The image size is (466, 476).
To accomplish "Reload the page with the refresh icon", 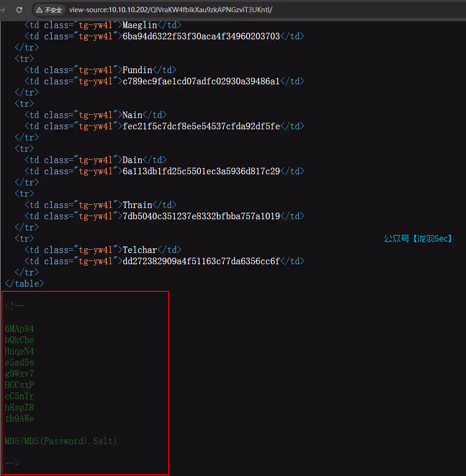I will 19,10.
